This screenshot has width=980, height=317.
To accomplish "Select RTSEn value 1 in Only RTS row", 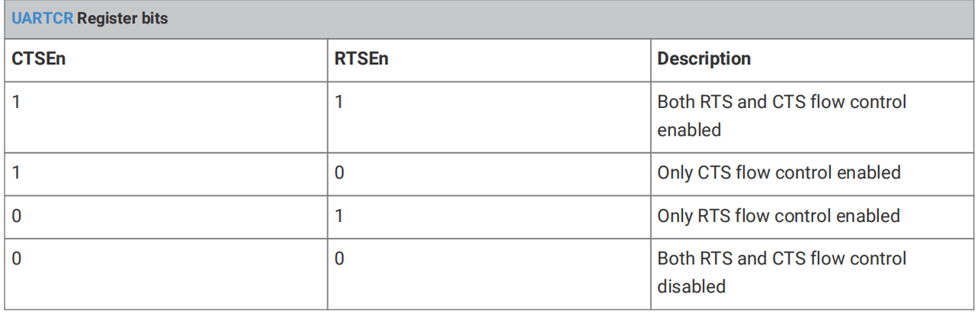I will pyautogui.click(x=339, y=215).
